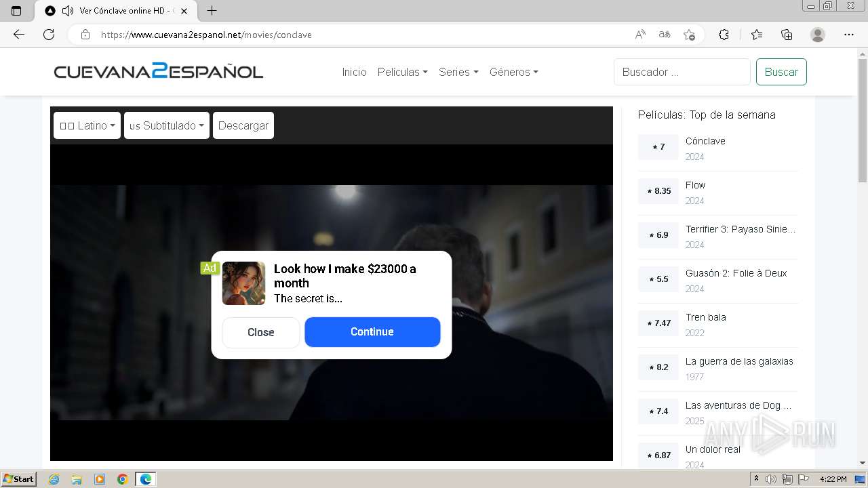View site info lock icon
This screenshot has width=868, height=488.
point(85,35)
